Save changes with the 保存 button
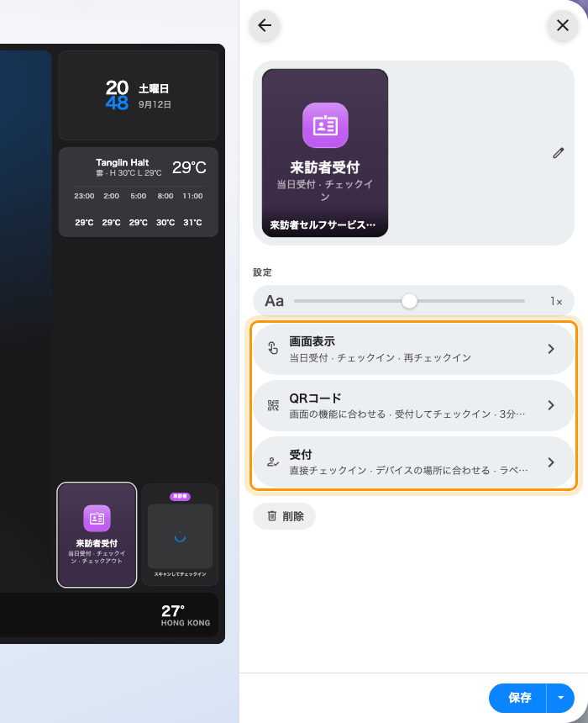 click(518, 698)
